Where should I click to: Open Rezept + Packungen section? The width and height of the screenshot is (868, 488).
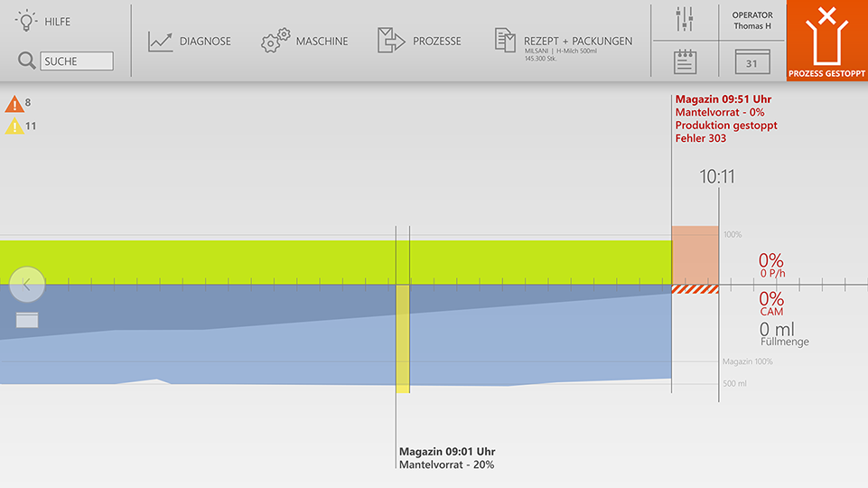point(563,42)
